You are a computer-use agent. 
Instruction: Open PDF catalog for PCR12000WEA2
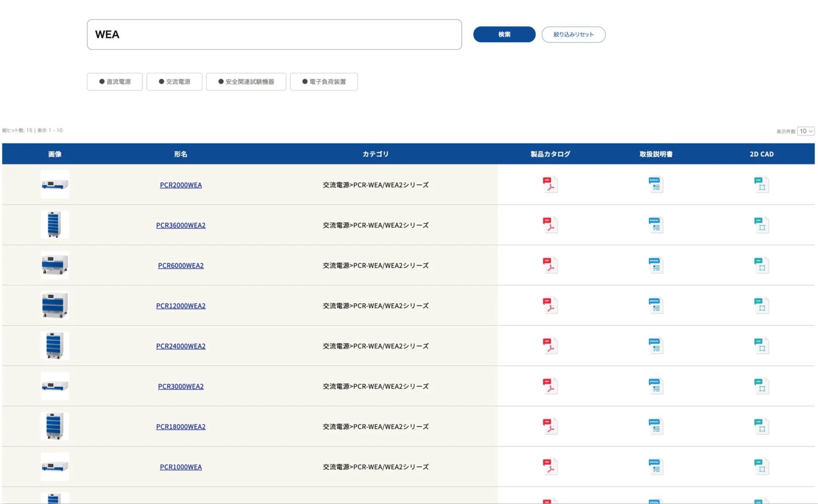point(550,305)
